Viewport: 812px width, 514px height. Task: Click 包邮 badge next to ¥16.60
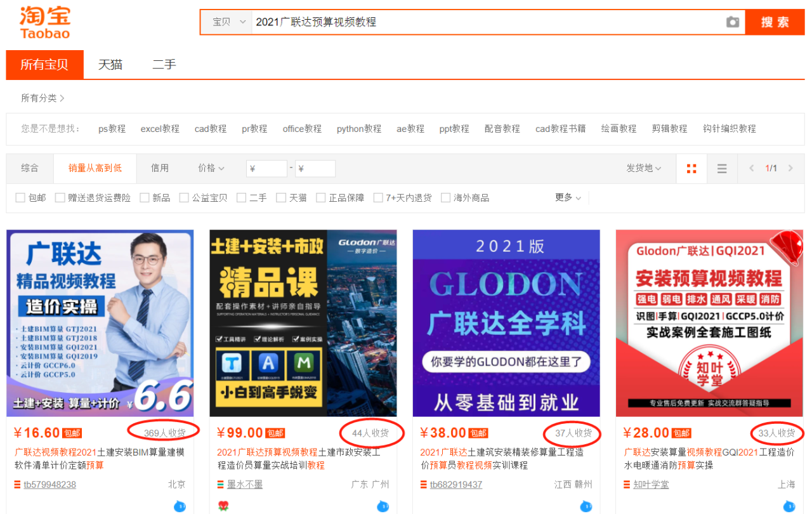72,433
